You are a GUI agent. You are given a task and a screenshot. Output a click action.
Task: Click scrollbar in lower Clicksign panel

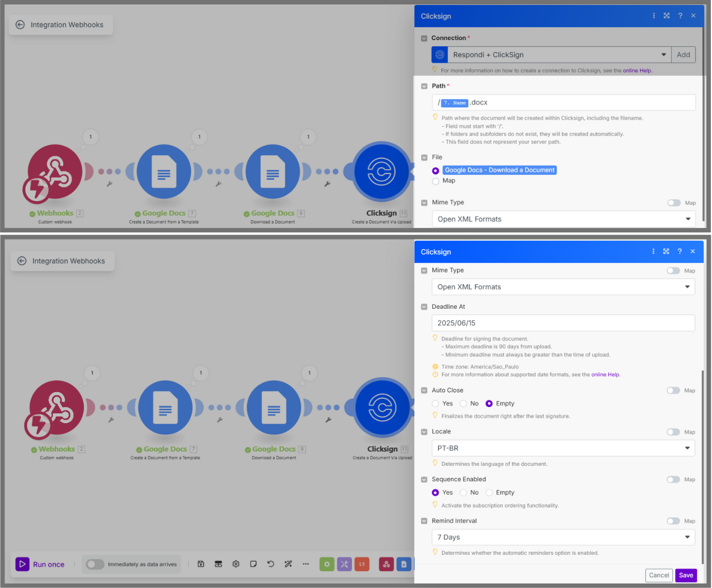(703, 466)
